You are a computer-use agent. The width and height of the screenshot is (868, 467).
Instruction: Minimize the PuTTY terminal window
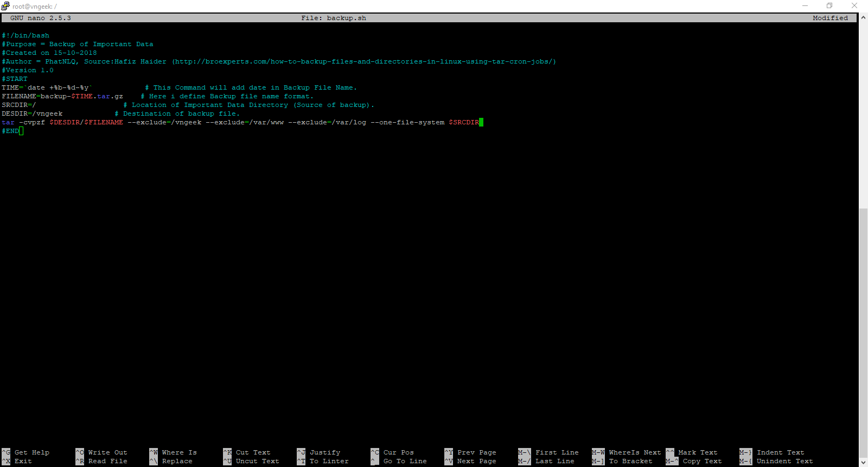[805, 5]
